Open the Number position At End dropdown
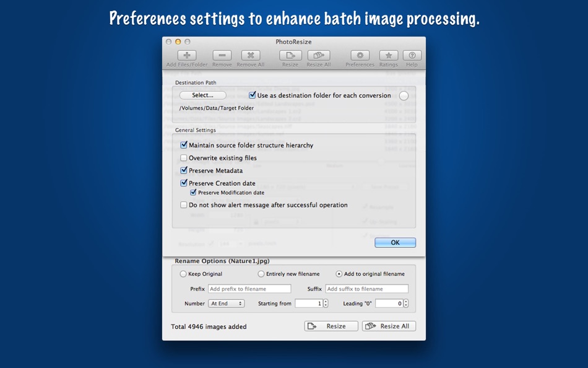This screenshot has height=368, width=588. click(227, 304)
